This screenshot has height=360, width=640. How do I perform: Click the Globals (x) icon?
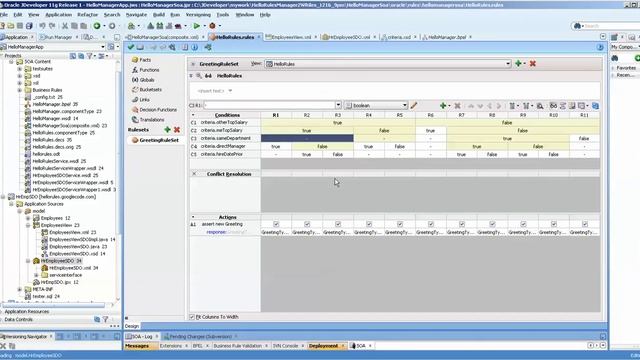pos(135,80)
